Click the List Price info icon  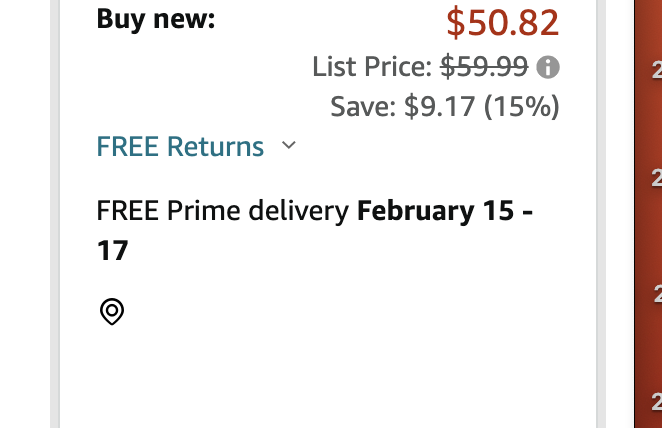[x=548, y=67]
